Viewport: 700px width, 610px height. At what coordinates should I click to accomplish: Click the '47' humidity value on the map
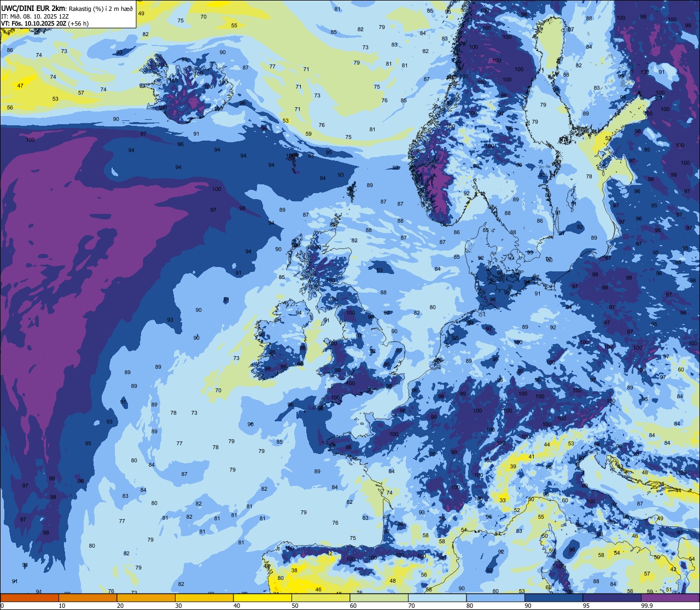tap(20, 85)
